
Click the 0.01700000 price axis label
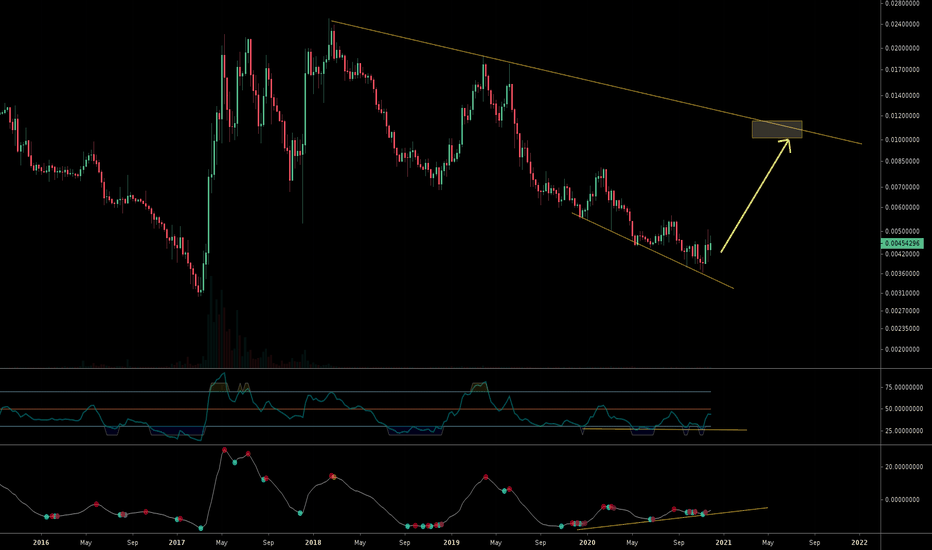pyautogui.click(x=902, y=70)
